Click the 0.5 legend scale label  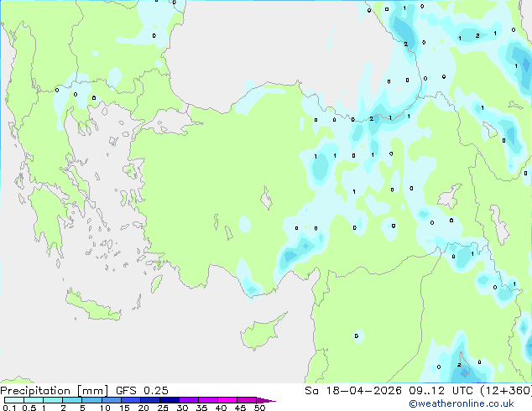pyautogui.click(x=29, y=408)
